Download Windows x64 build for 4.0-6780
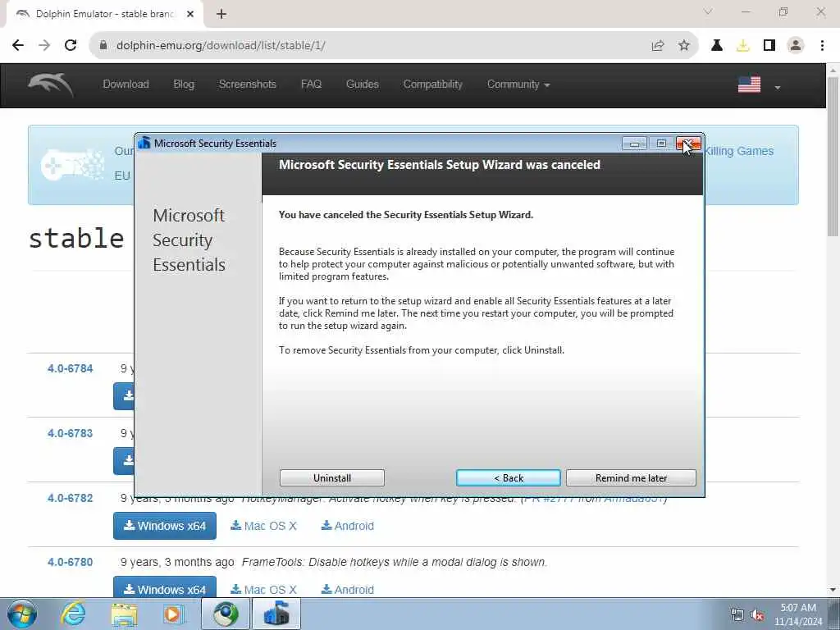 click(165, 587)
